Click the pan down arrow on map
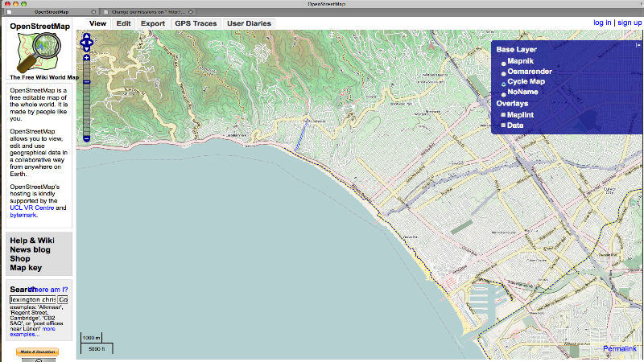Screen dimensions: 644x362 [86, 47]
